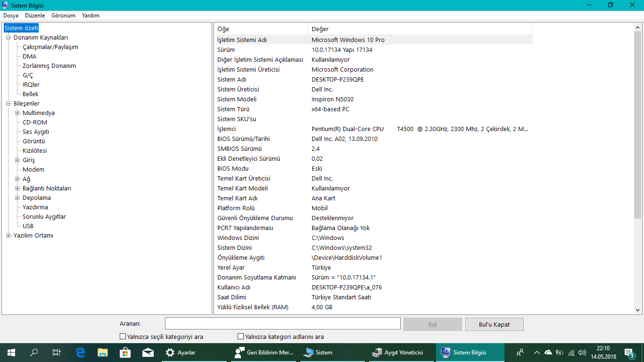Open Action Center notification icon
The width and height of the screenshot is (644, 362).
click(629, 352)
